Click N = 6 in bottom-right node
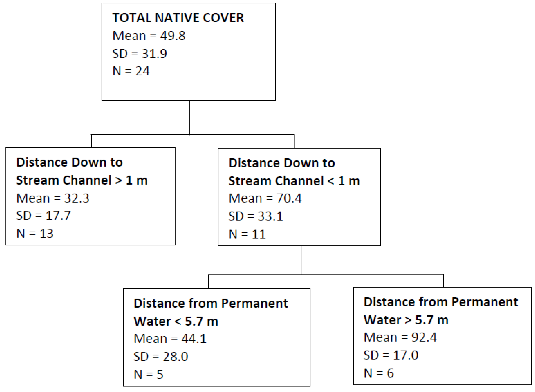The height and width of the screenshot is (392, 535). coord(379,373)
